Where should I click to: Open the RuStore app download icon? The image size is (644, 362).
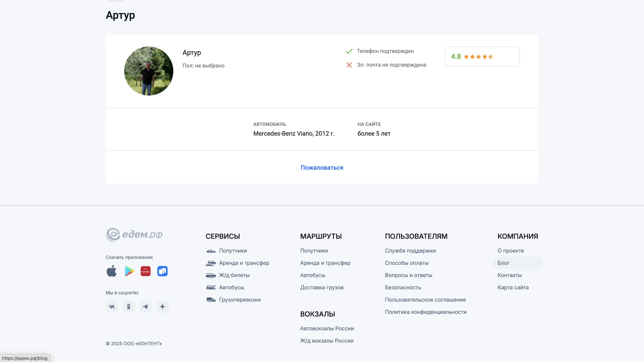[x=162, y=271]
